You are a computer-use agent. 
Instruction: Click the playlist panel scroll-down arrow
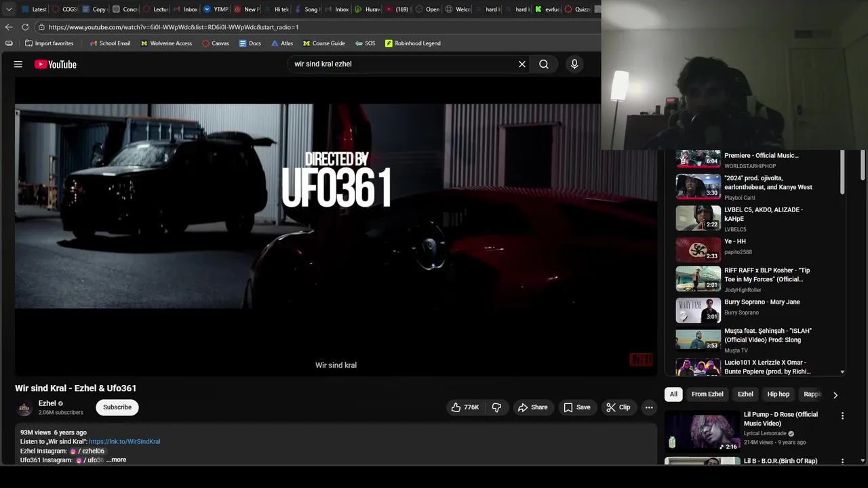tap(842, 372)
